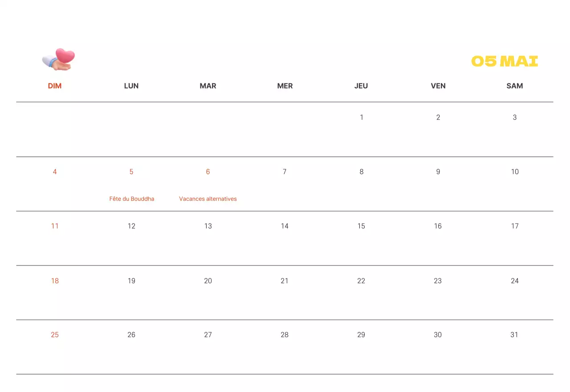Viewport: 570px width, 392px height.
Task: Select Sunday the 18th
Action: pyautogui.click(x=55, y=281)
